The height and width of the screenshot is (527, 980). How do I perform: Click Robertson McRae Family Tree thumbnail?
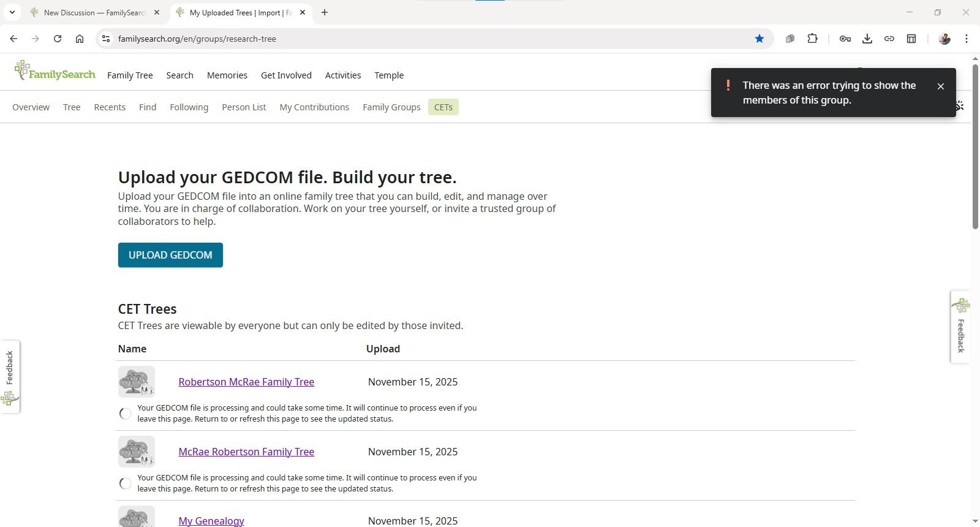[x=136, y=382]
